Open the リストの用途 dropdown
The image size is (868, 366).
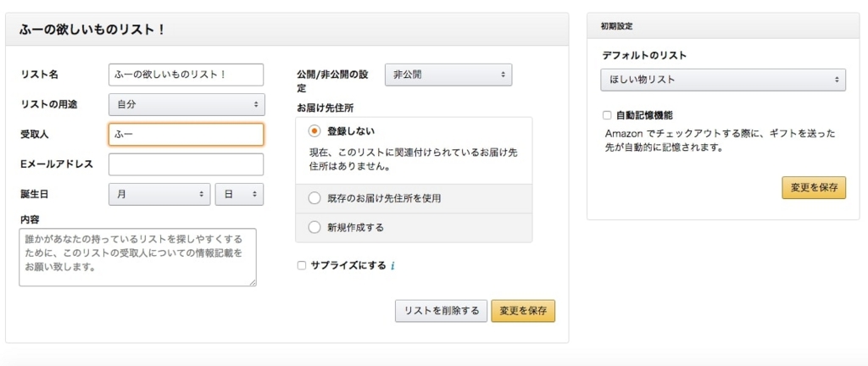tap(186, 104)
